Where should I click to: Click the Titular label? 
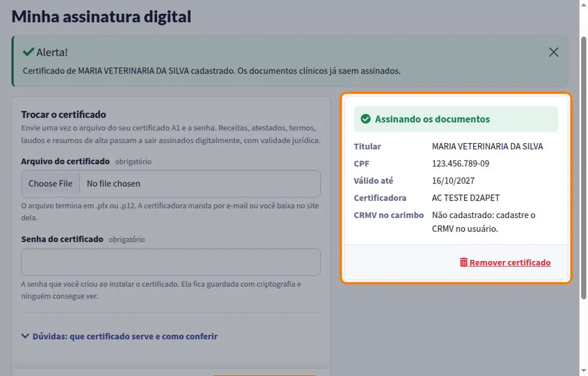tap(367, 146)
